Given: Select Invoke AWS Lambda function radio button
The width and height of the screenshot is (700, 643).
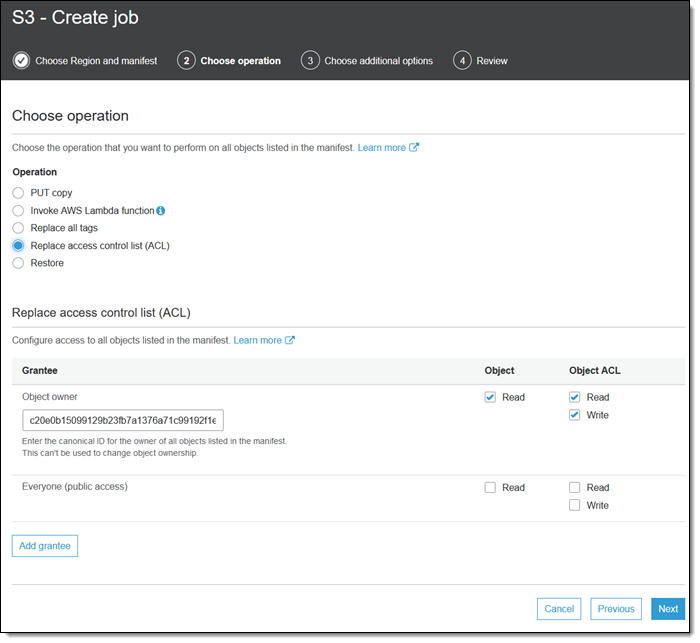Looking at the screenshot, I should (18, 211).
